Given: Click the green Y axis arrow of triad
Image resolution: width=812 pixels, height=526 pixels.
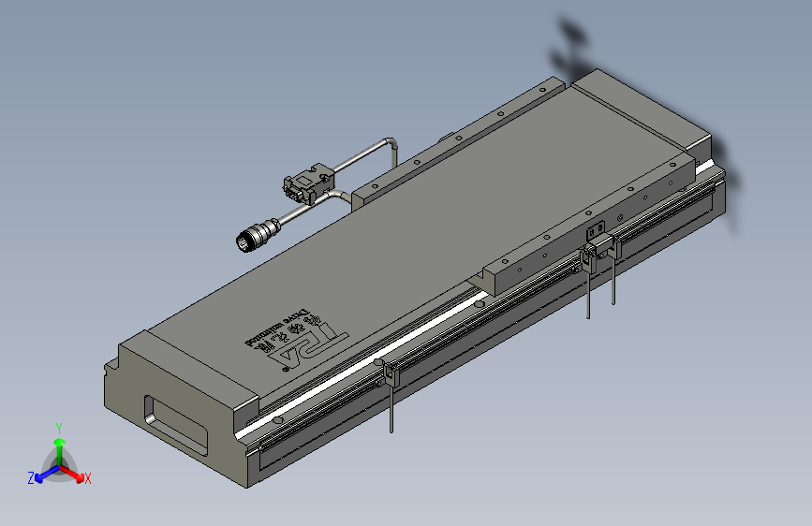Looking at the screenshot, I should click(x=60, y=451).
